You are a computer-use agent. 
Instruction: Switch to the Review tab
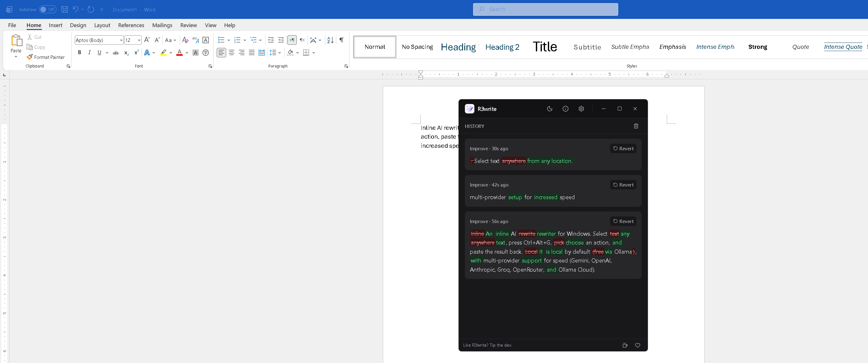click(188, 25)
